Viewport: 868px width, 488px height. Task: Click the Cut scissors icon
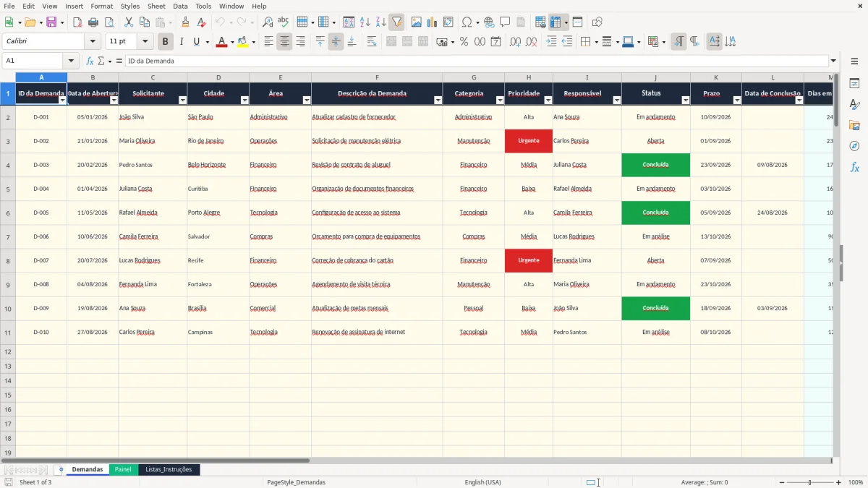tap(128, 22)
